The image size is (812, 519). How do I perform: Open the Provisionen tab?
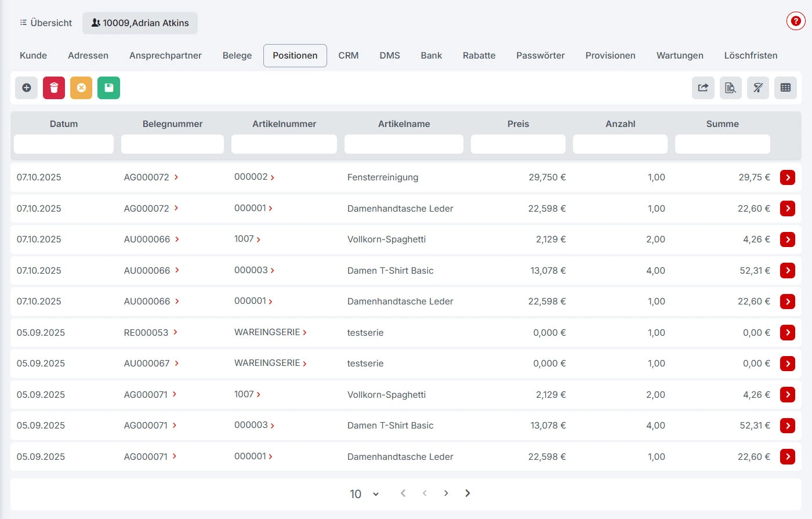610,56
